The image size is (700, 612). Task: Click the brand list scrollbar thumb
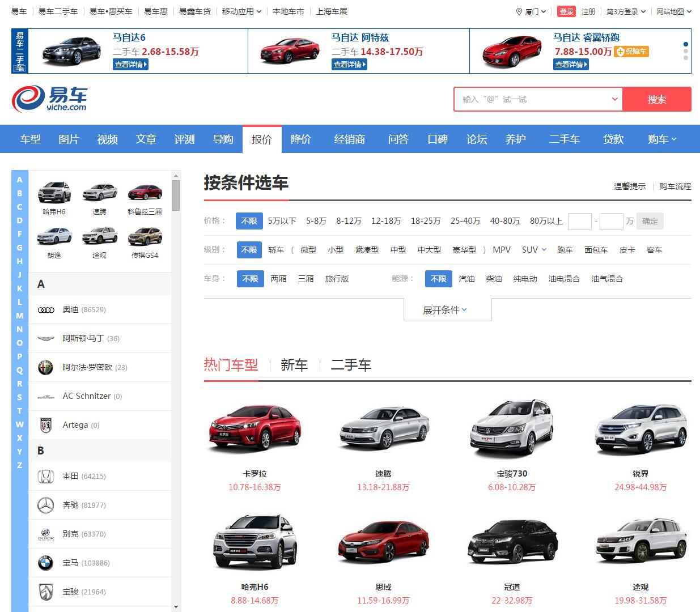176,195
